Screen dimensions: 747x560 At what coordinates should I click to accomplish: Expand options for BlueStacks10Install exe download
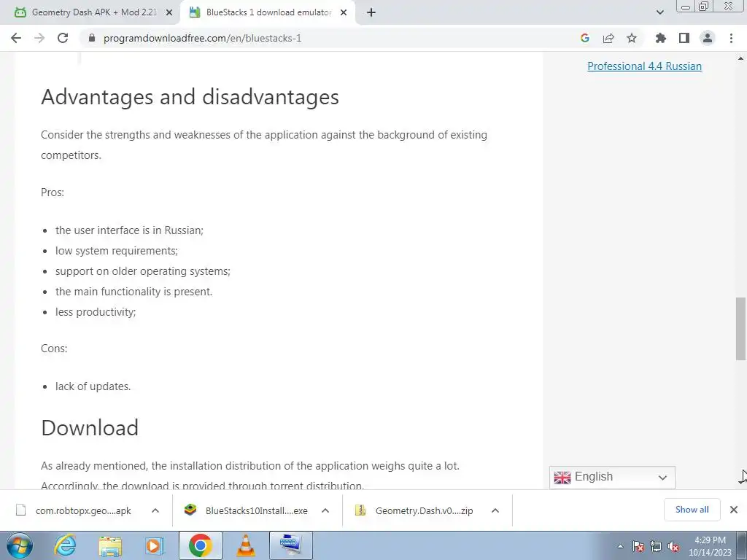coord(325,510)
